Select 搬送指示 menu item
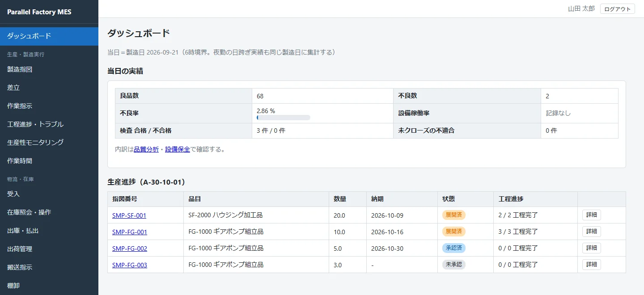The image size is (644, 295). 49,267
